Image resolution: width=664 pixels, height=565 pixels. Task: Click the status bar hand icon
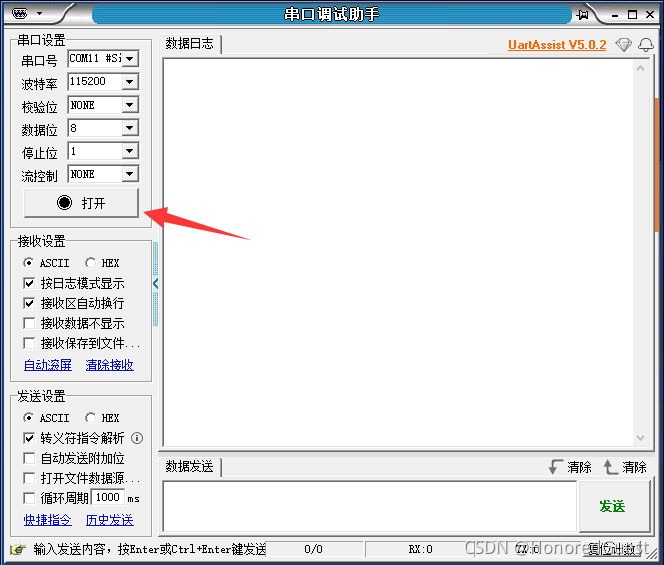(x=18, y=549)
